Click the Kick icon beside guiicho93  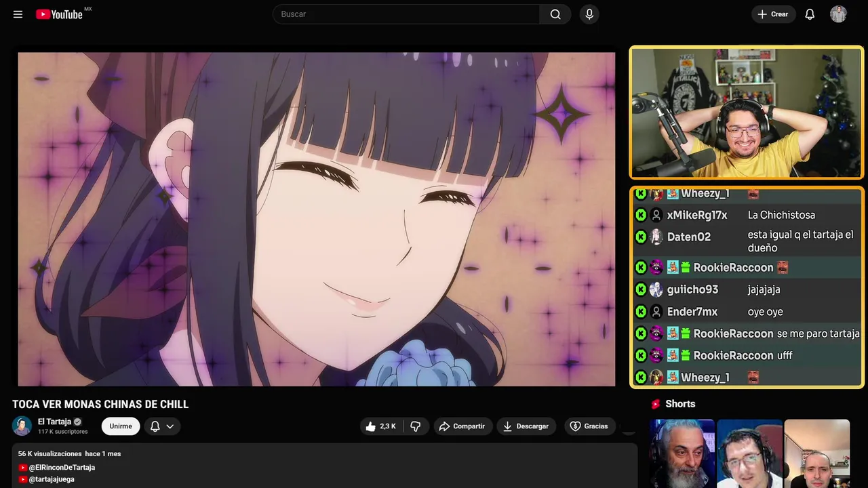coord(640,289)
